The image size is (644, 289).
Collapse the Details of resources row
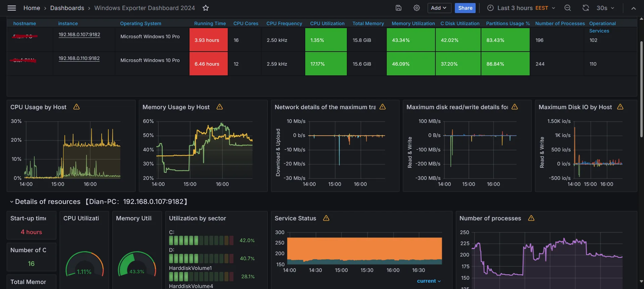click(x=12, y=202)
